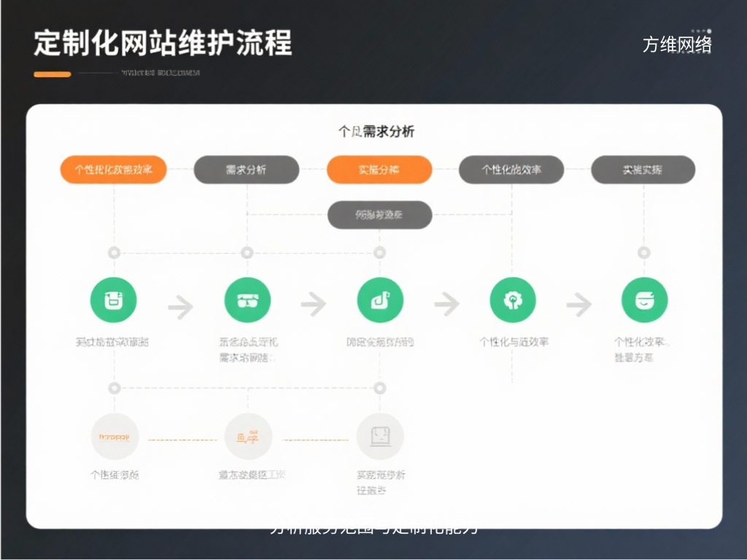Open the green music note step icon

380,299
